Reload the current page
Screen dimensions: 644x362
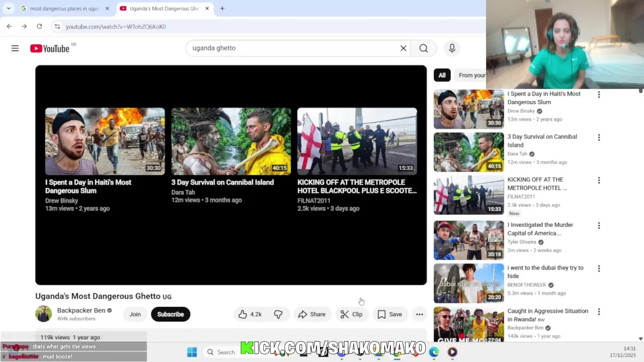point(39,26)
